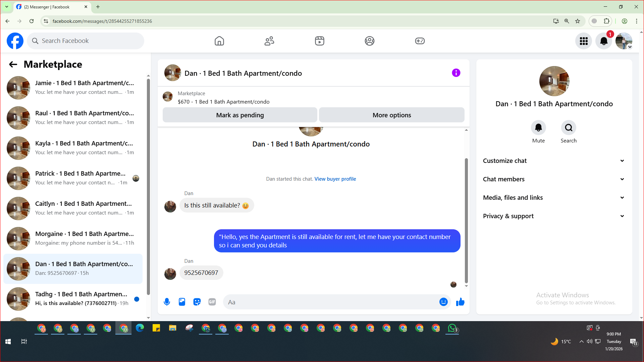Focus the Search Facebook field
The height and width of the screenshot is (362, 644).
tap(86, 41)
